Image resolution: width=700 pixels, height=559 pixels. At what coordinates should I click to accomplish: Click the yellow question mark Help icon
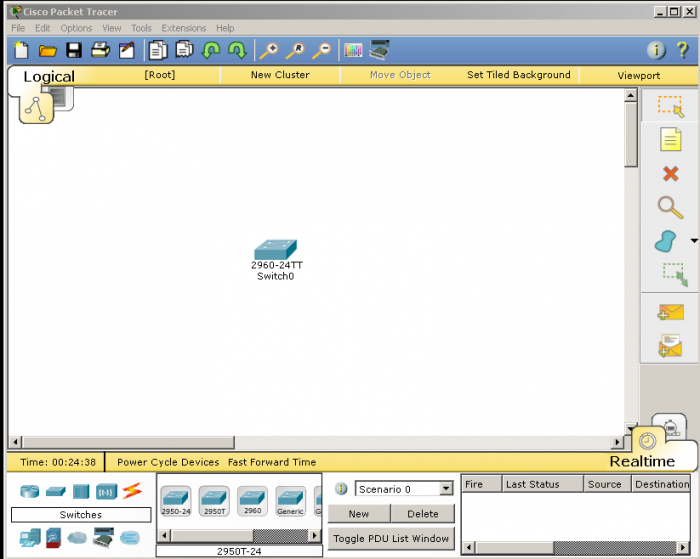[x=683, y=50]
